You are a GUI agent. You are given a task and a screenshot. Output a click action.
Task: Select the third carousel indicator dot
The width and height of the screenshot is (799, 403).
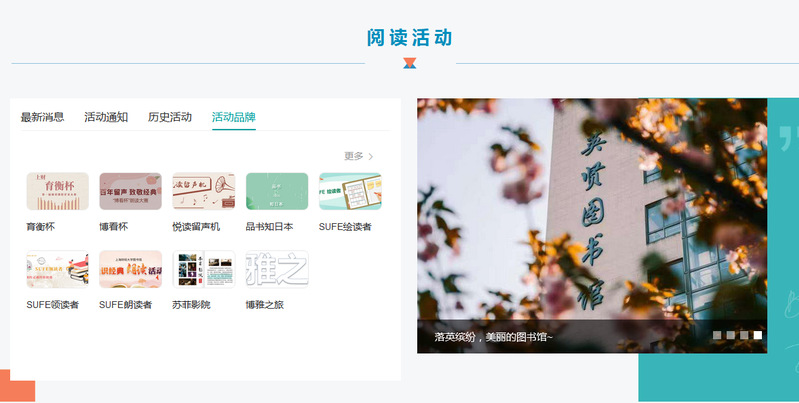tap(744, 335)
